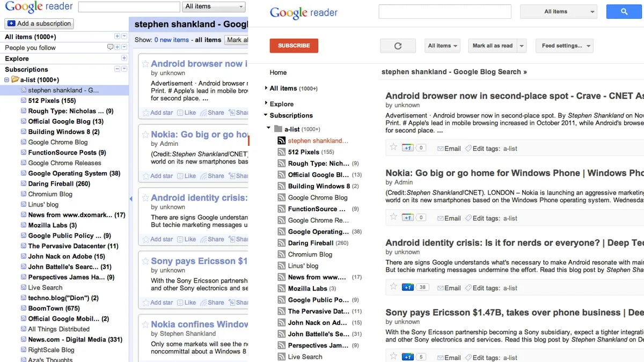This screenshot has height=362, width=644.
Task: Select Google Operating System (38) in old sidebar
Action: (x=74, y=173)
